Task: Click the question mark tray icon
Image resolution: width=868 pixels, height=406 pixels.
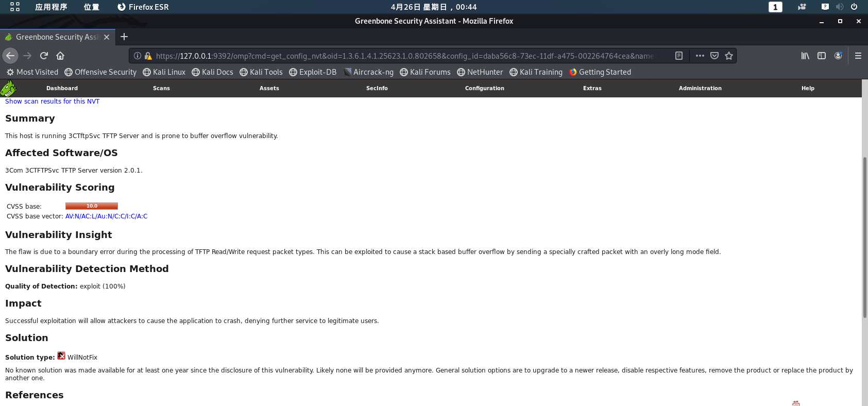Action: (825, 7)
